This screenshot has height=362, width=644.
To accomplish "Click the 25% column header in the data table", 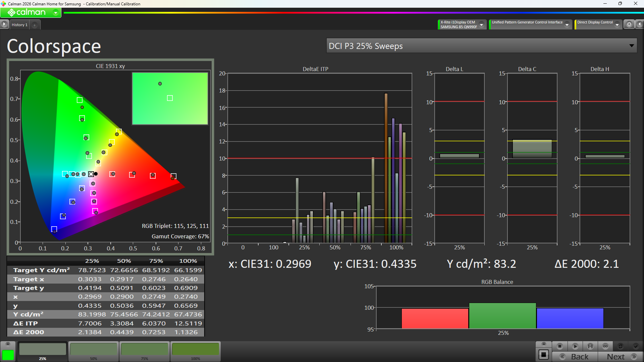I will [92, 261].
